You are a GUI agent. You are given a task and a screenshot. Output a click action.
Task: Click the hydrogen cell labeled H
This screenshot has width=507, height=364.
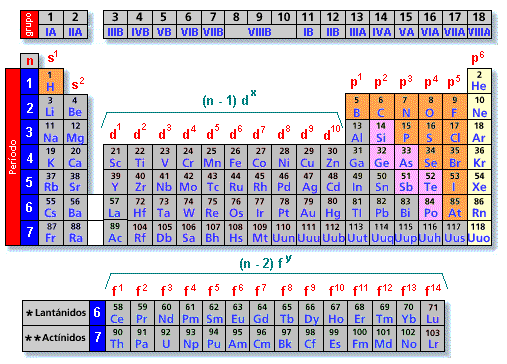tap(51, 82)
